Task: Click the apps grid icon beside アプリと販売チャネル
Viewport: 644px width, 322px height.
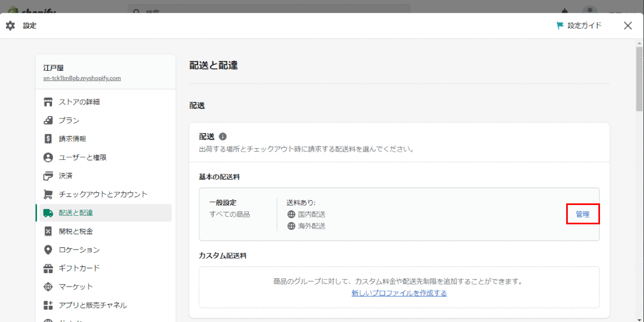Action: (x=48, y=305)
